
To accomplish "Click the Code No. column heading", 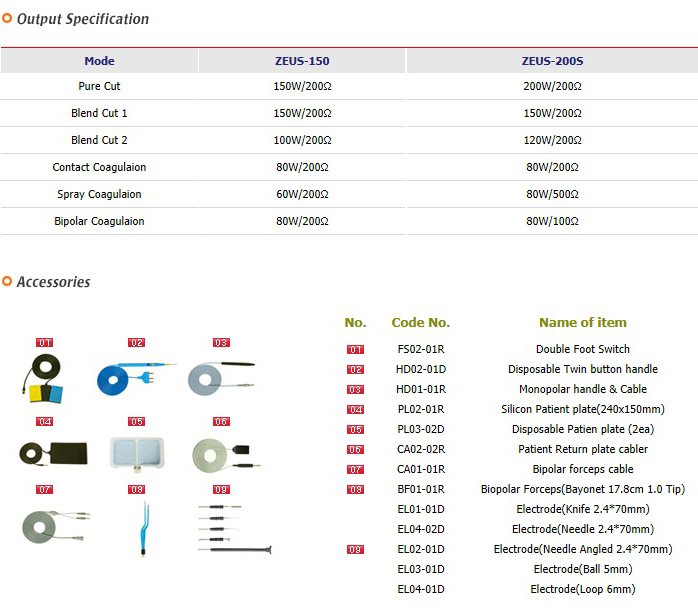I will [421, 323].
